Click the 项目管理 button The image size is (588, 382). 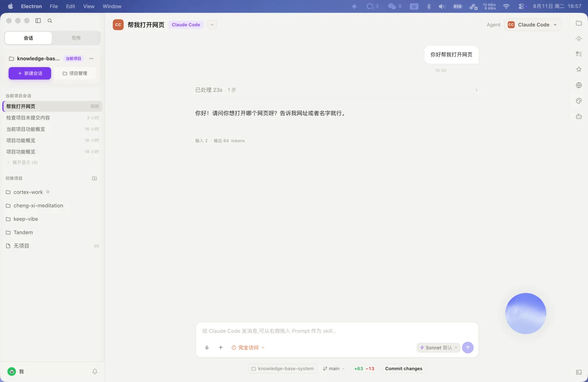click(75, 73)
